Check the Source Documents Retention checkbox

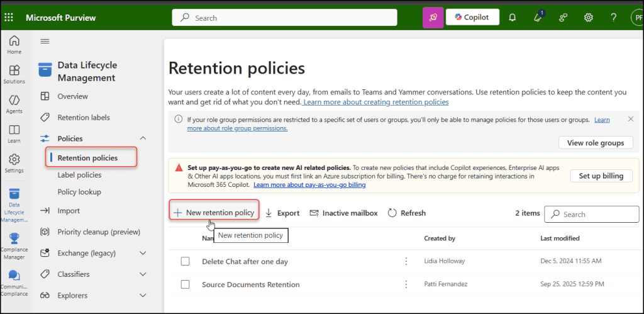[186, 284]
